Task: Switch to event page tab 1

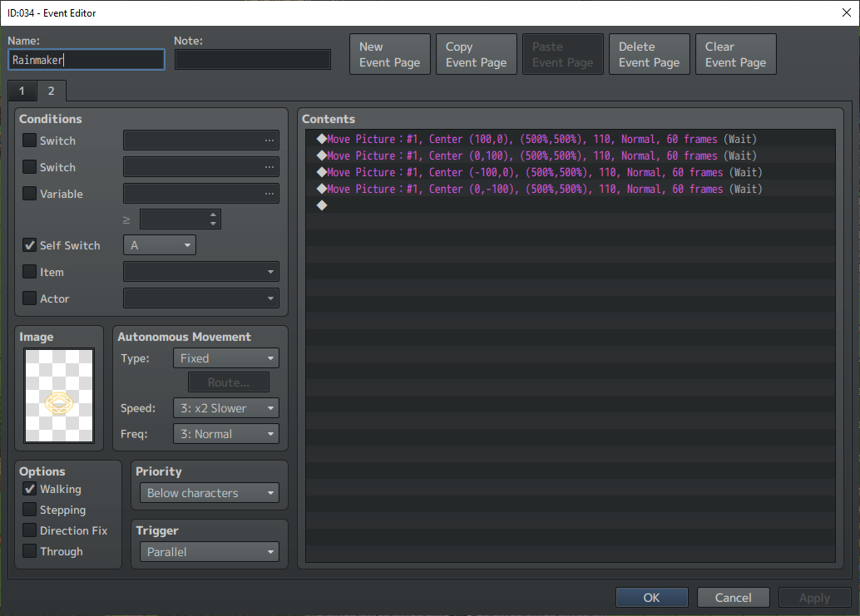Action: [22, 91]
